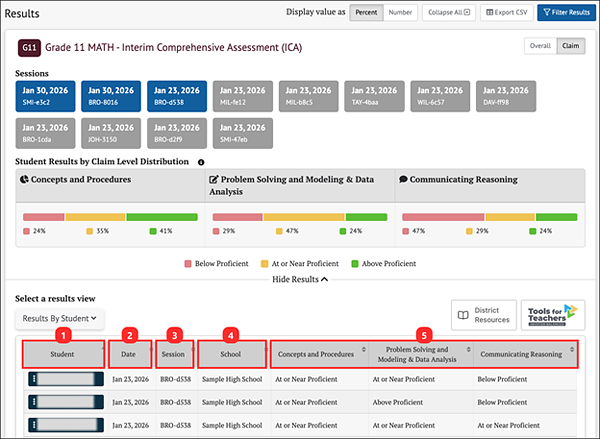The image size is (600, 439).
Task: Toggle session BRO-8016 on Jan 30
Action: (111, 96)
